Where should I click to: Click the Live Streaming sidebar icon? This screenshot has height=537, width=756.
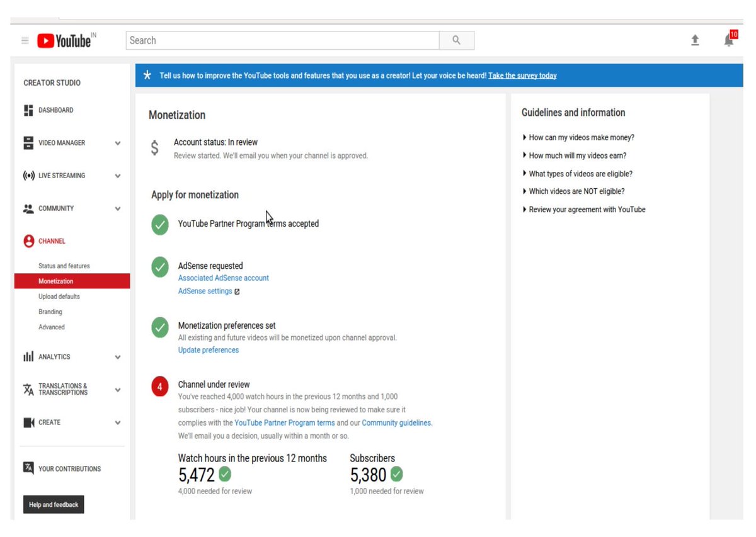point(28,176)
